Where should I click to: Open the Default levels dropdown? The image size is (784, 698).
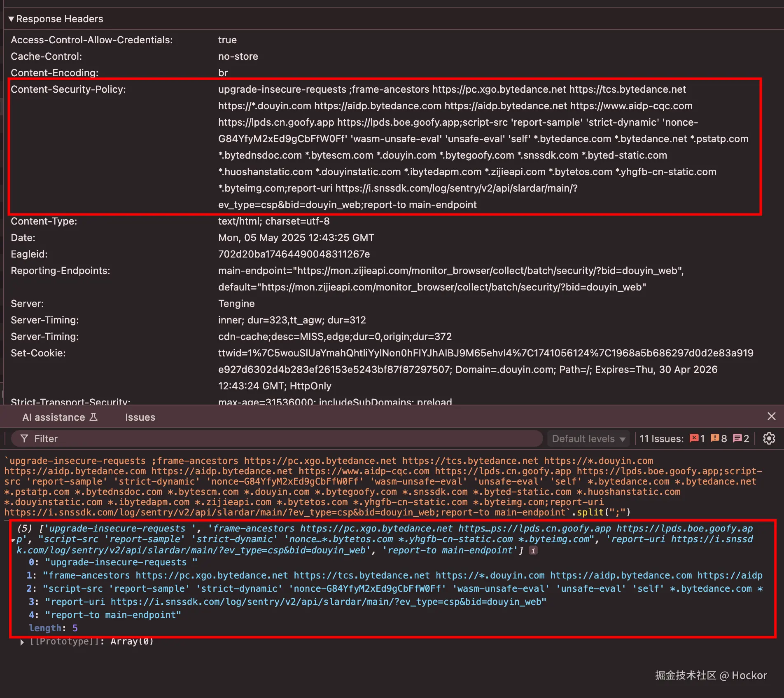tap(588, 438)
